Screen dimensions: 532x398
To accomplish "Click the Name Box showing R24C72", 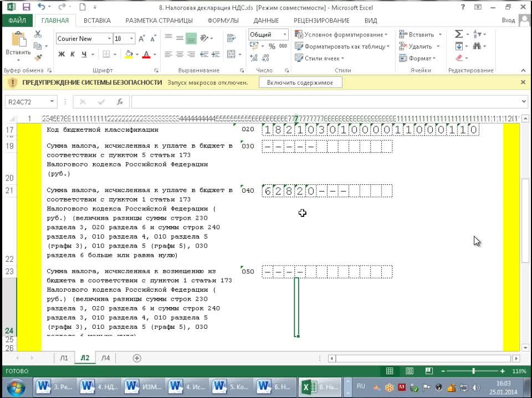I will pyautogui.click(x=27, y=102).
